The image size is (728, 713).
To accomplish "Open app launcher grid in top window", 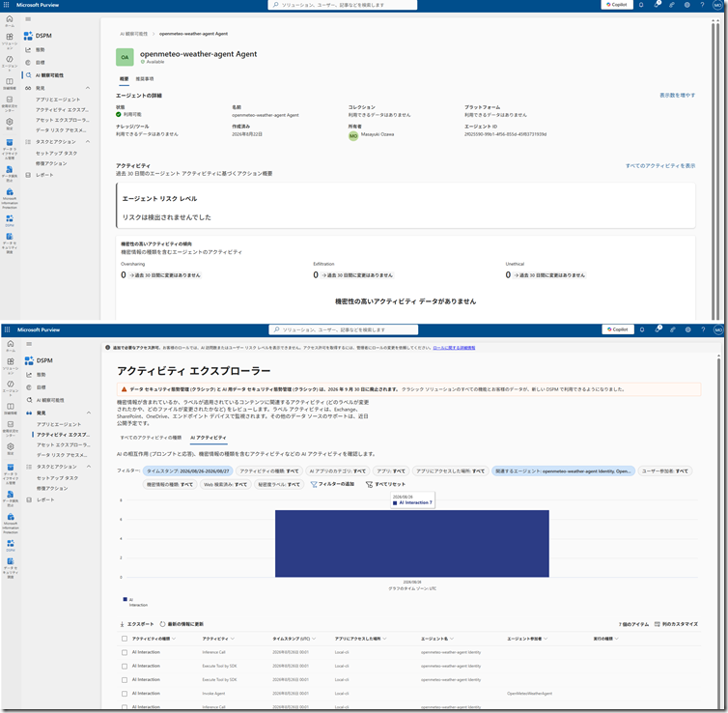I will pos(6,5).
